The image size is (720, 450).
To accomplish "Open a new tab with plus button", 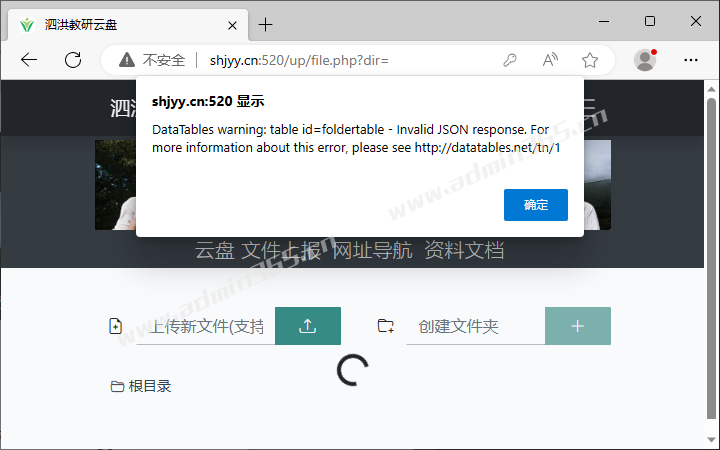I will click(265, 25).
